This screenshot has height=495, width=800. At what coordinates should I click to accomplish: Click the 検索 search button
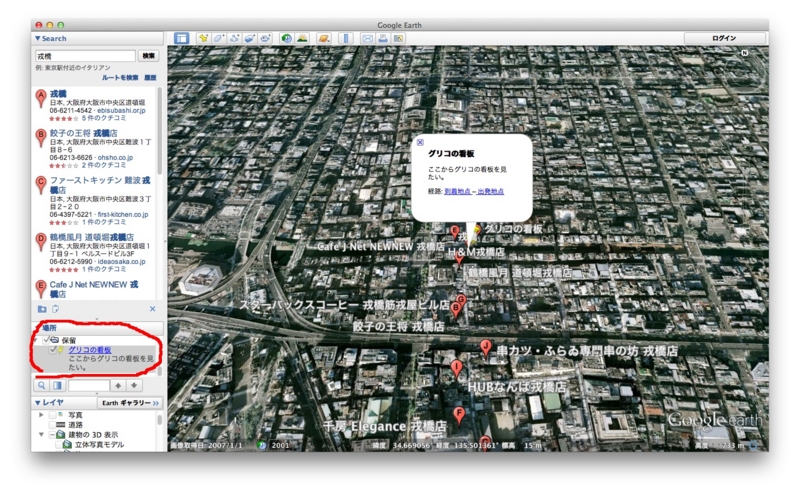coord(148,56)
